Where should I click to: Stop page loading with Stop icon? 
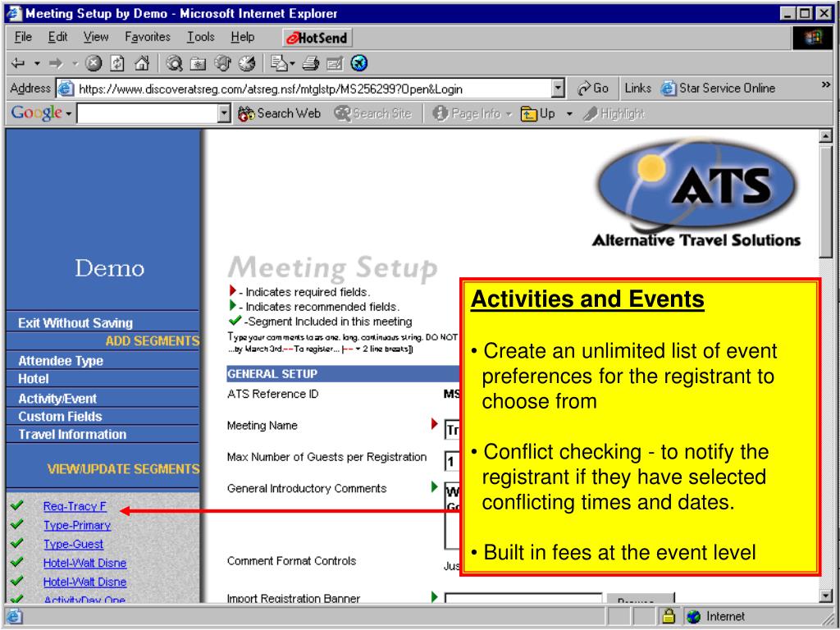(94, 64)
